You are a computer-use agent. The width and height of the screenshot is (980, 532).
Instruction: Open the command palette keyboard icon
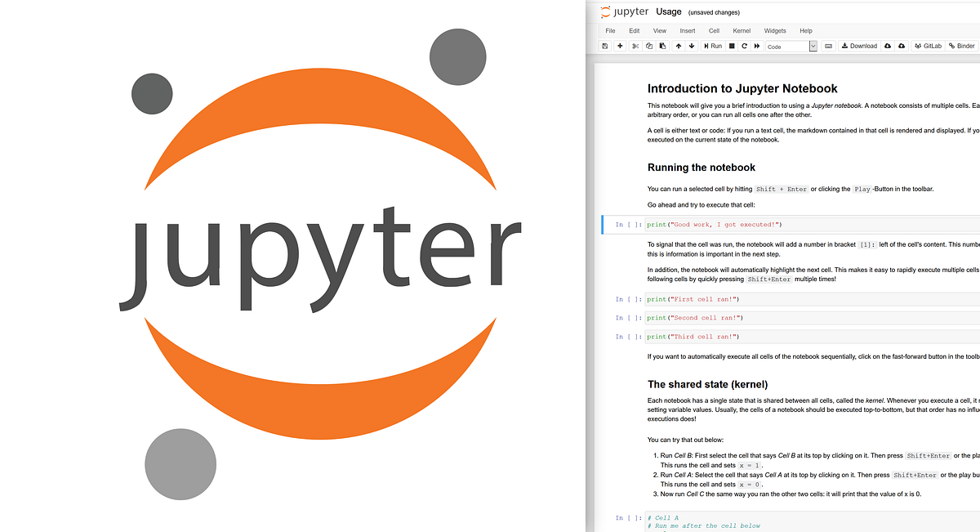click(830, 46)
